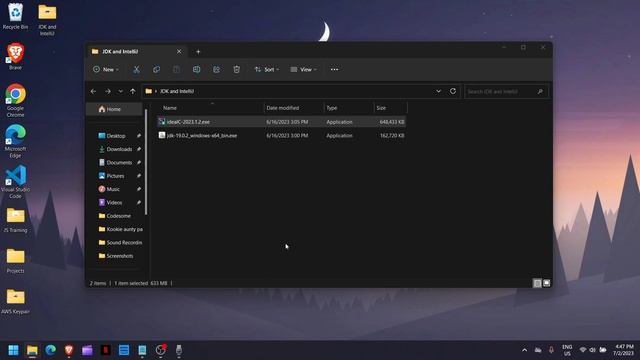Open the Sort dropdown menu
The width and height of the screenshot is (640, 360).
(267, 69)
